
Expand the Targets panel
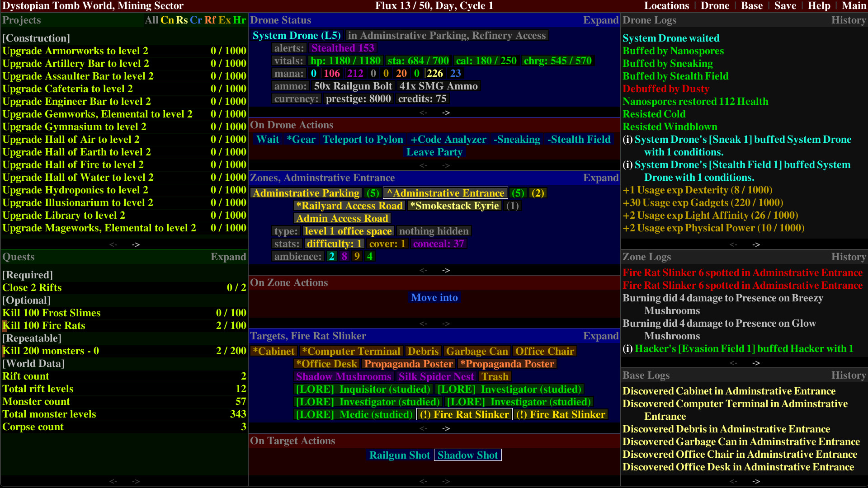(x=601, y=336)
